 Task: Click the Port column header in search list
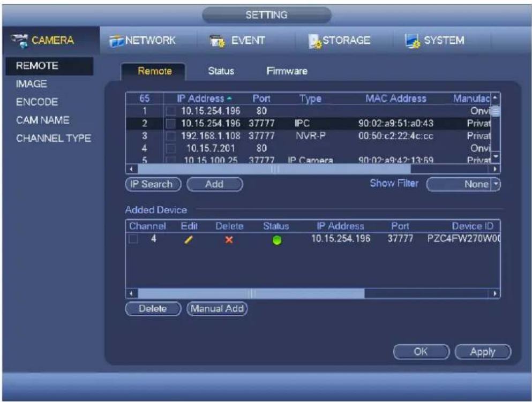pos(261,98)
